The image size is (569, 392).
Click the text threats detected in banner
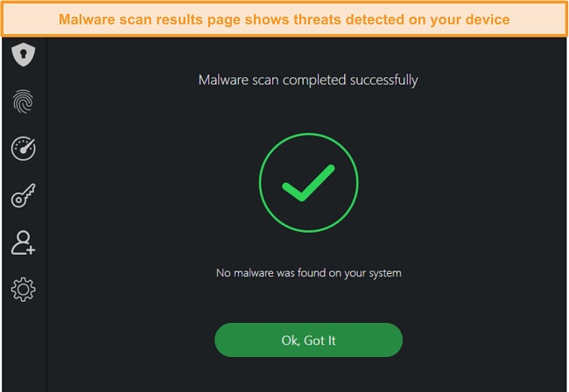pos(348,19)
